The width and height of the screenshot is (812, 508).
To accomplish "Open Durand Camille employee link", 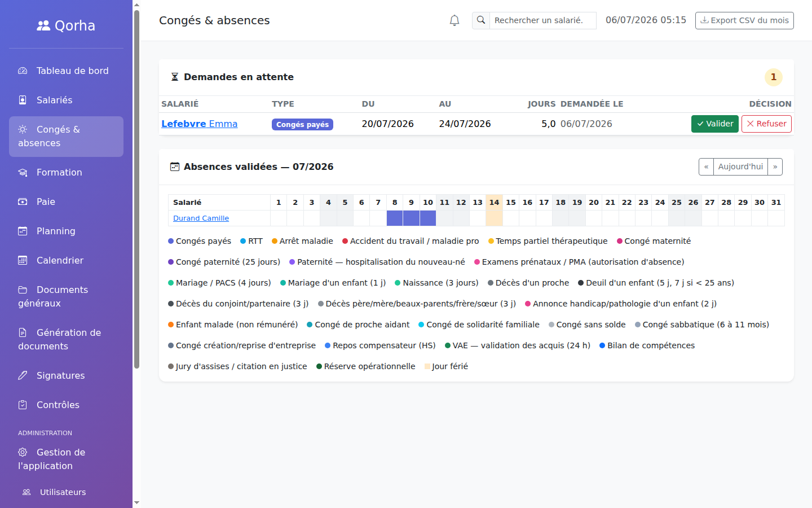I will coord(201,218).
